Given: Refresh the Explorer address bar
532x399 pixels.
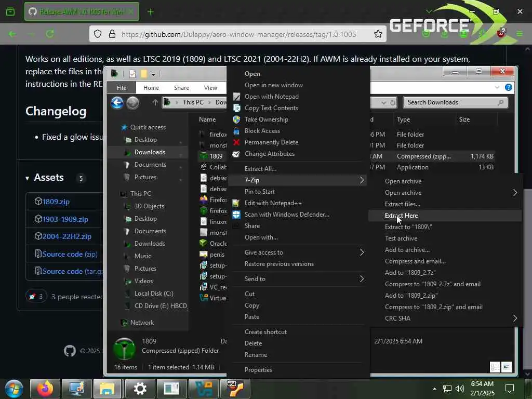Looking at the screenshot, I should click(393, 102).
